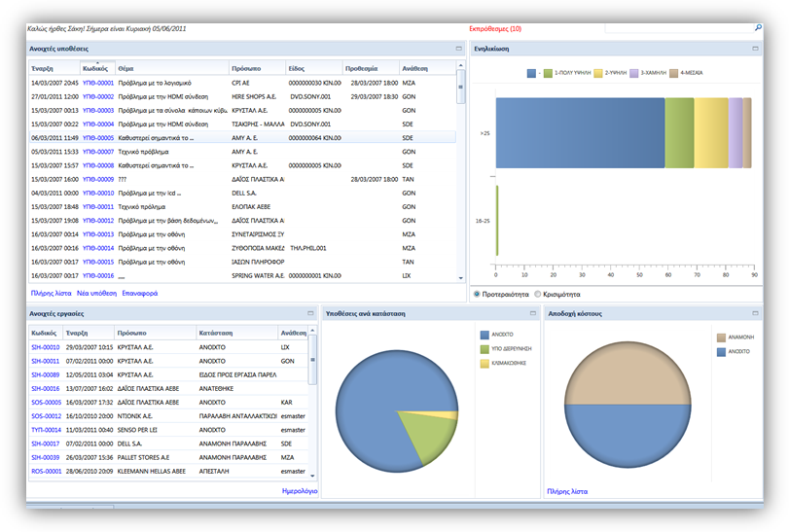The width and height of the screenshot is (789, 532).
Task: Collapse the Ενηλικίωση chart panel
Action: [755, 49]
